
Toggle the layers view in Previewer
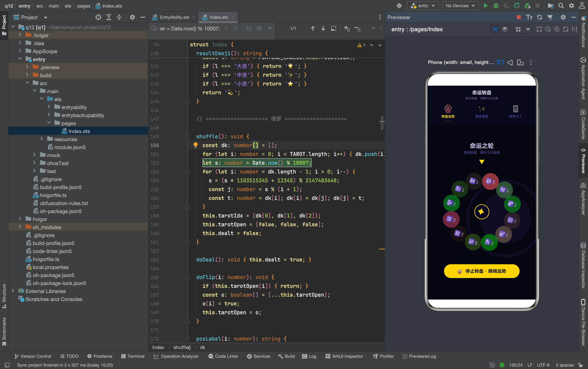(505, 29)
